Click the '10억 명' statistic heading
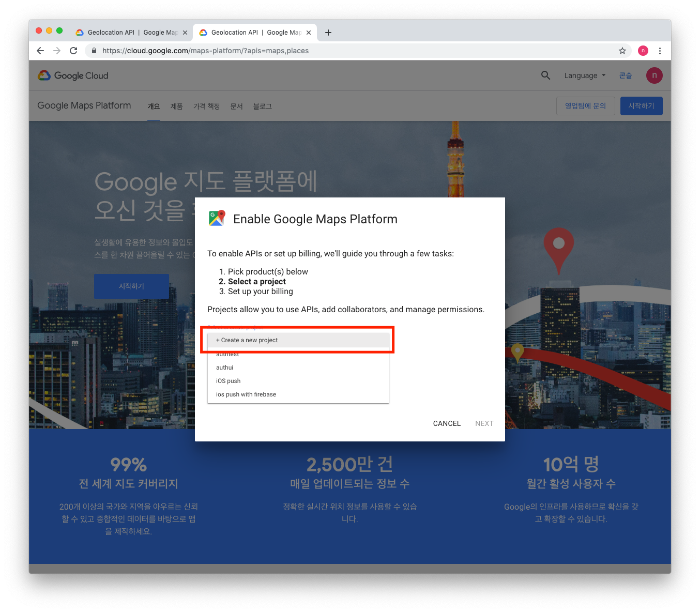Image resolution: width=700 pixels, height=612 pixels. tap(571, 464)
